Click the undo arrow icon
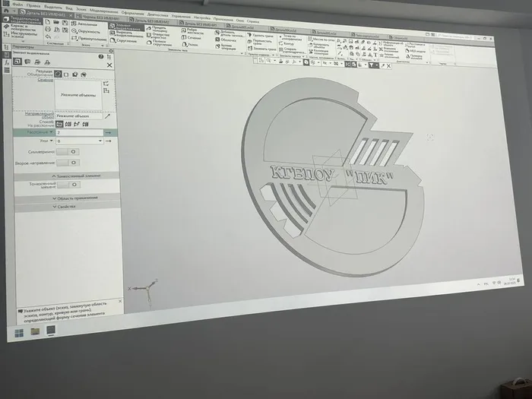 click(48, 36)
